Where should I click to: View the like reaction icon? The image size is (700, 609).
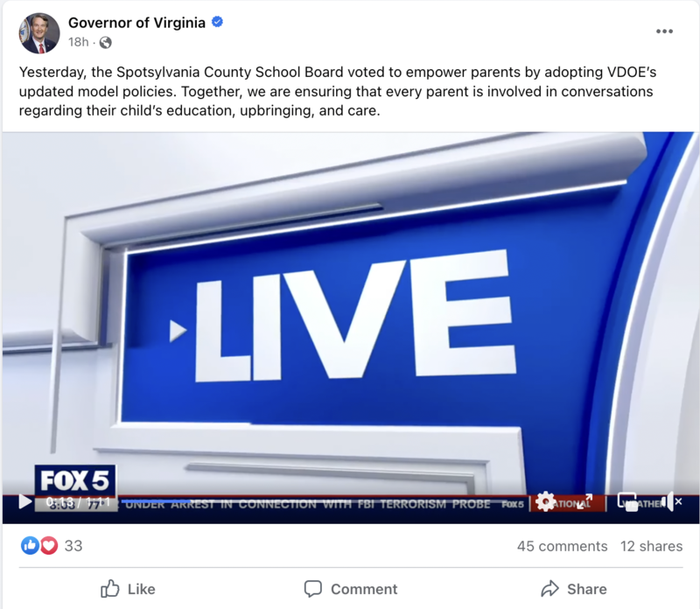[x=30, y=546]
